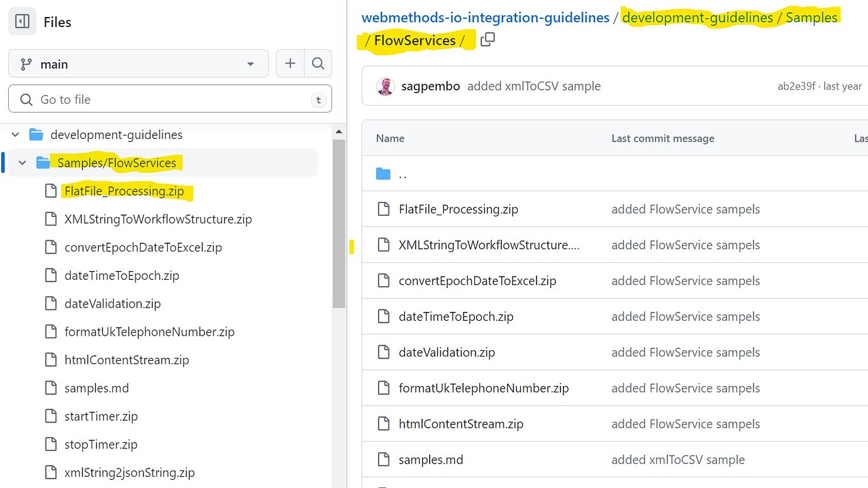Click file icon beside tree FlatFile_Processing.zip

(51, 191)
